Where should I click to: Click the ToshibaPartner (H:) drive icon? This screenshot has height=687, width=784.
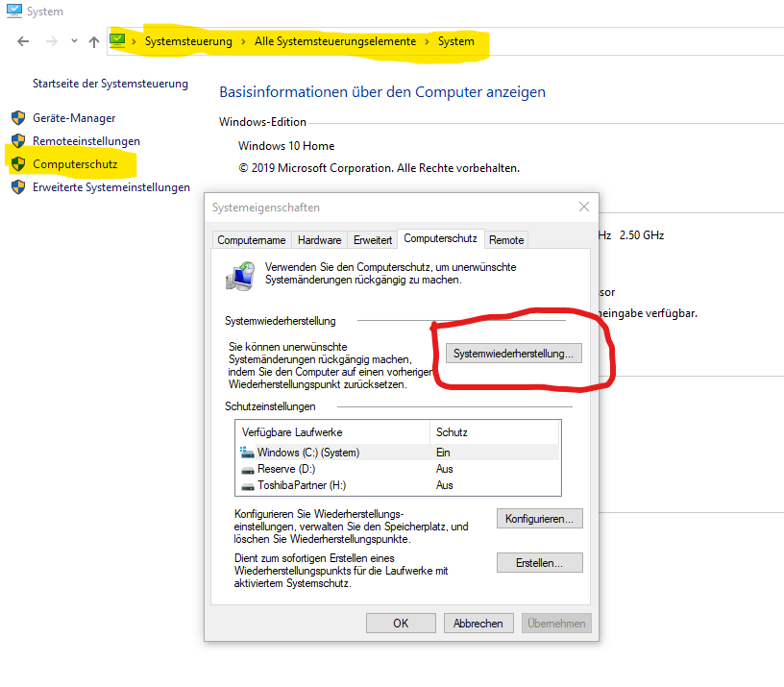248,486
